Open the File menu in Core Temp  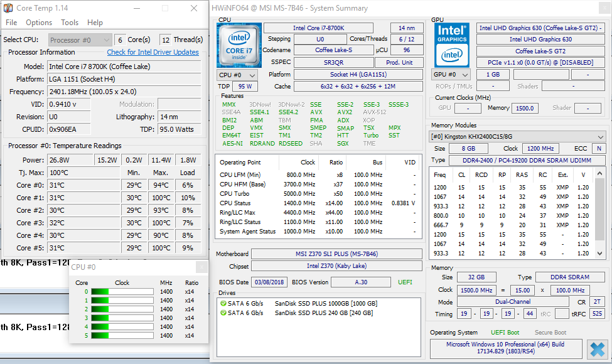(x=11, y=22)
